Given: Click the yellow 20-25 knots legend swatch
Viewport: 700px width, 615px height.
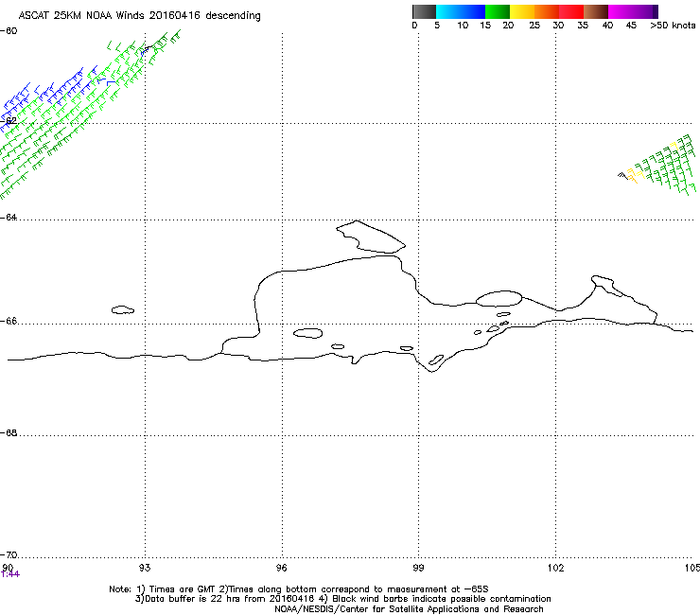Looking at the screenshot, I should pos(522,11).
